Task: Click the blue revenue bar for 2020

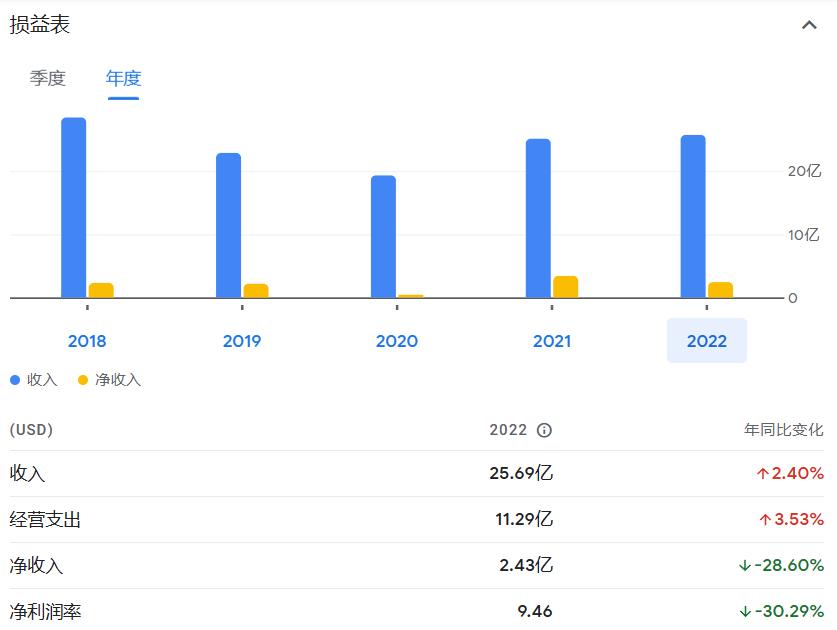Action: 383,237
